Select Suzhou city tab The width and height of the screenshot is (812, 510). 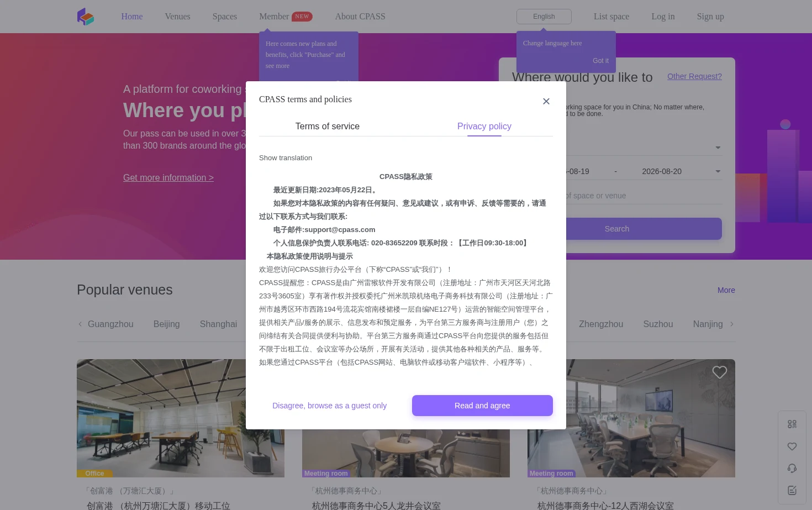pos(658,324)
